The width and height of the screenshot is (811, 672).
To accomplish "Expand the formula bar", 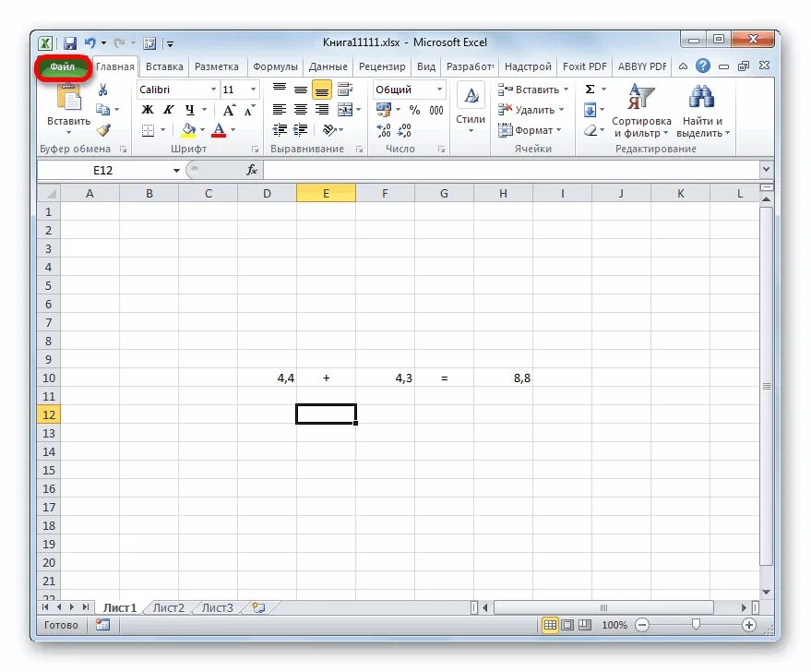I will (766, 169).
